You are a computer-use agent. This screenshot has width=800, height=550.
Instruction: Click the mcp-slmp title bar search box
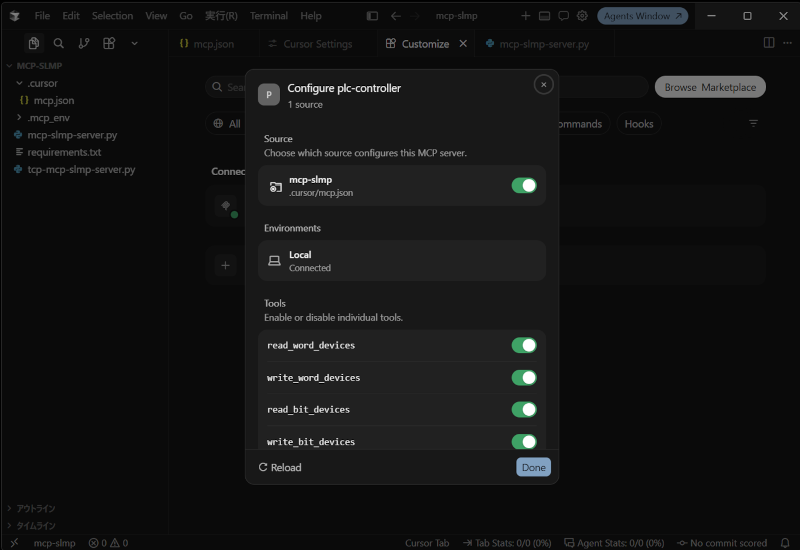coord(456,16)
